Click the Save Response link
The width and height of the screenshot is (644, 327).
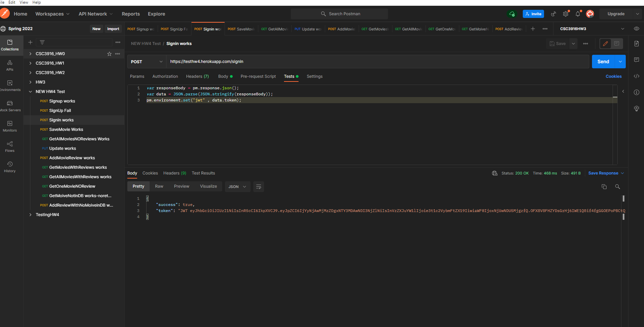click(603, 173)
